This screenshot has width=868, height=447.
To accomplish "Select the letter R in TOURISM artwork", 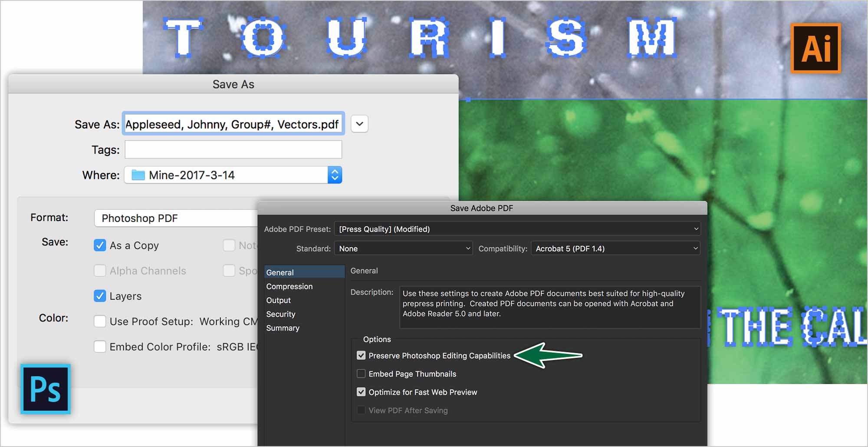I will point(429,37).
